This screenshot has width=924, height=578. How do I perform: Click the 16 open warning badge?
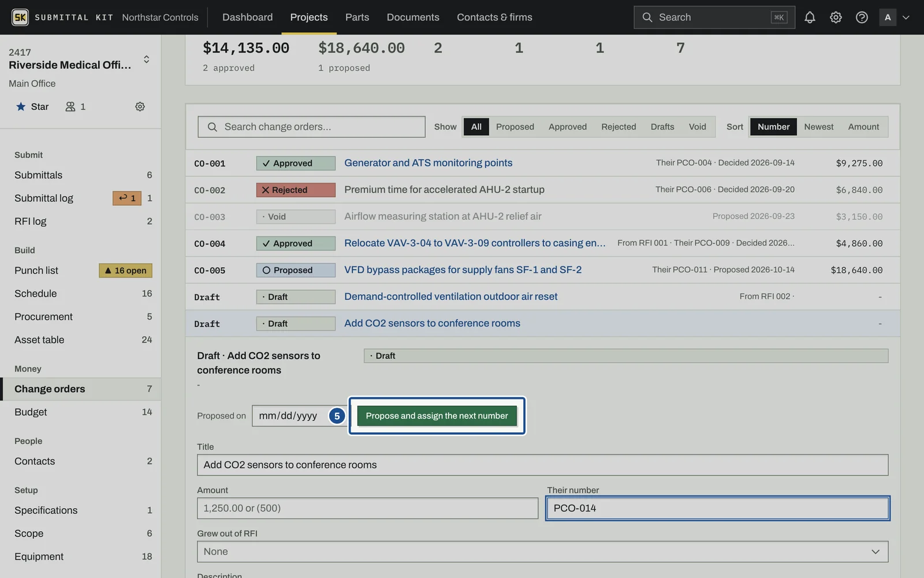pyautogui.click(x=125, y=271)
